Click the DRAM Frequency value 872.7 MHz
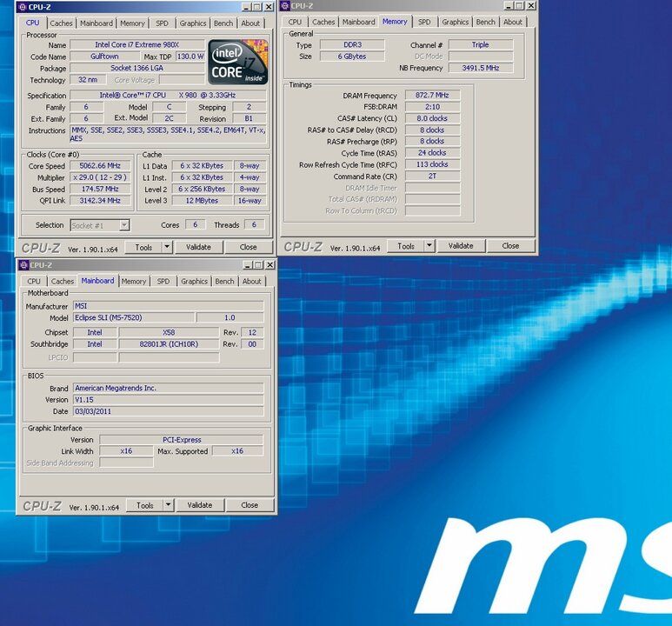This screenshot has height=626, width=672. [x=432, y=95]
